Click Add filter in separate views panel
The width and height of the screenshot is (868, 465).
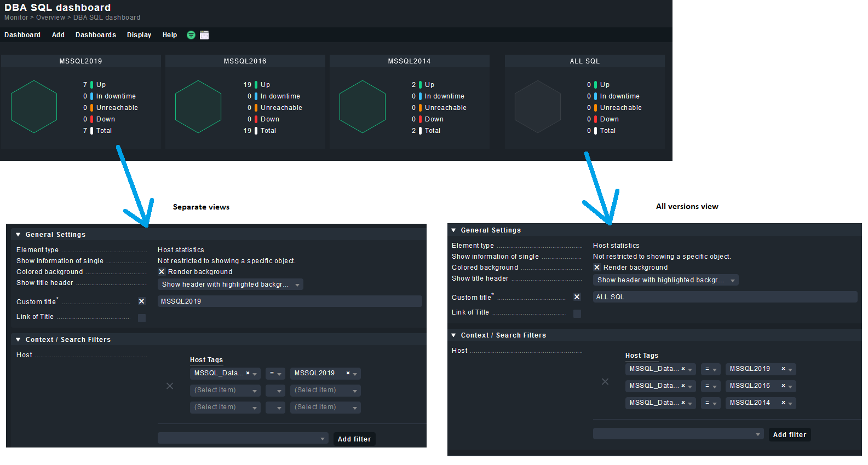click(x=354, y=439)
